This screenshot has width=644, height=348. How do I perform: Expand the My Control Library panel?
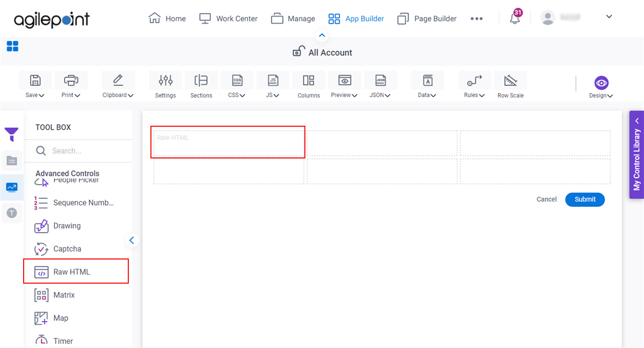pos(637,155)
